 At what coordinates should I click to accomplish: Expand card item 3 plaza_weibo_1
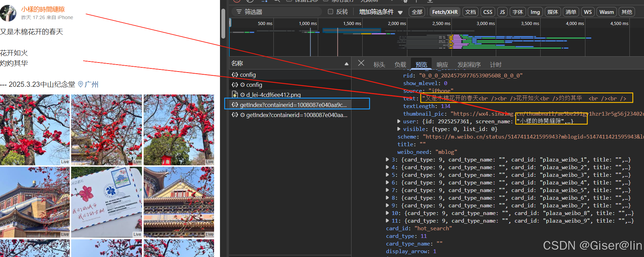[x=387, y=159]
